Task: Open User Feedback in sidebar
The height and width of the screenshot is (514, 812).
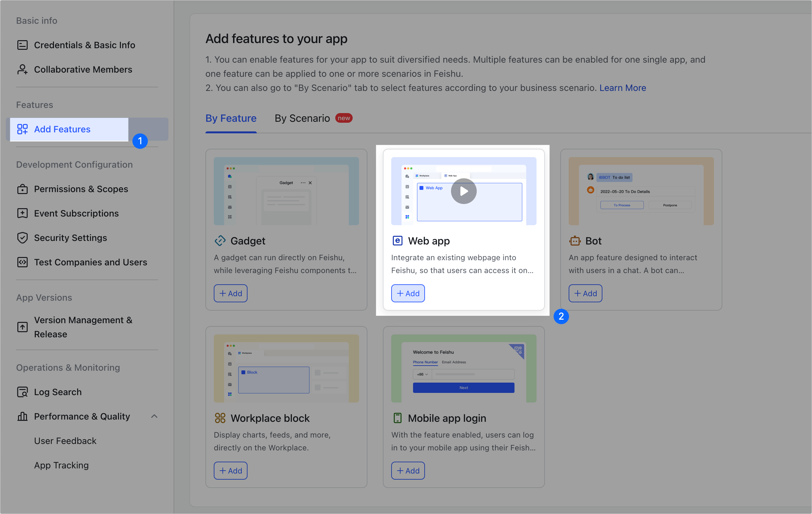Action: click(65, 441)
